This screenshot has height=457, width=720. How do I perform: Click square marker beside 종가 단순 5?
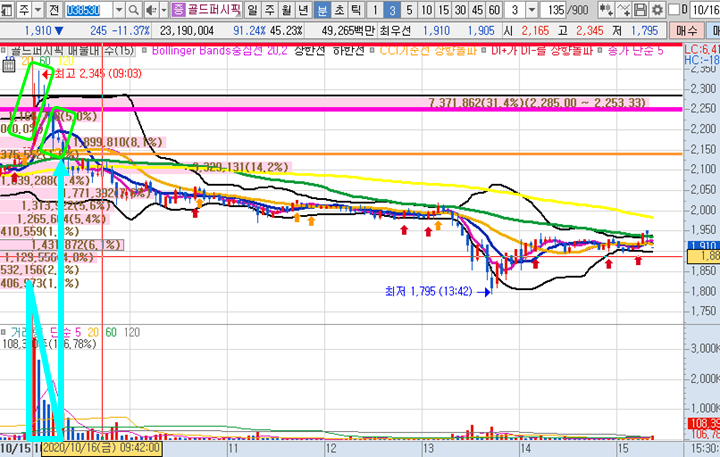600,50
